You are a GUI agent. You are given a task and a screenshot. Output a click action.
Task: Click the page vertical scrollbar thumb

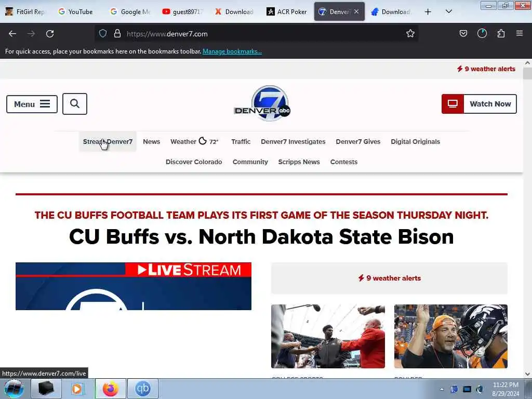pyautogui.click(x=527, y=73)
